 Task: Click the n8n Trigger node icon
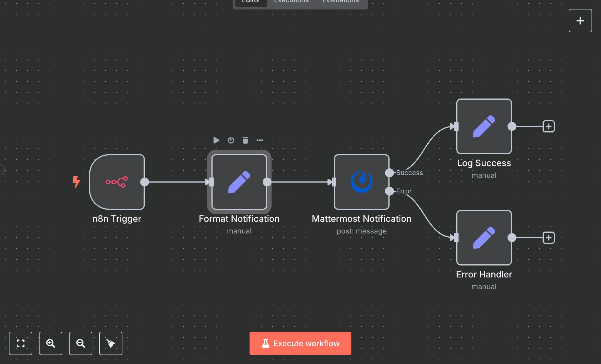tap(117, 182)
